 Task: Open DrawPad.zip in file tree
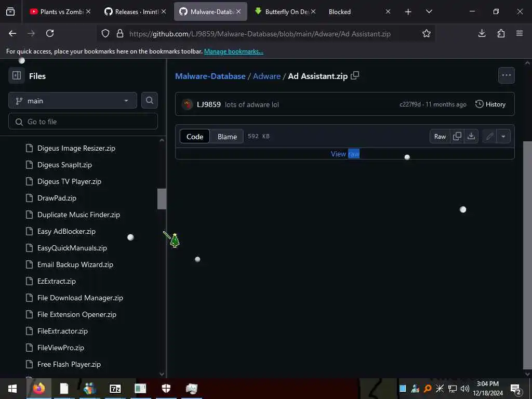point(57,198)
